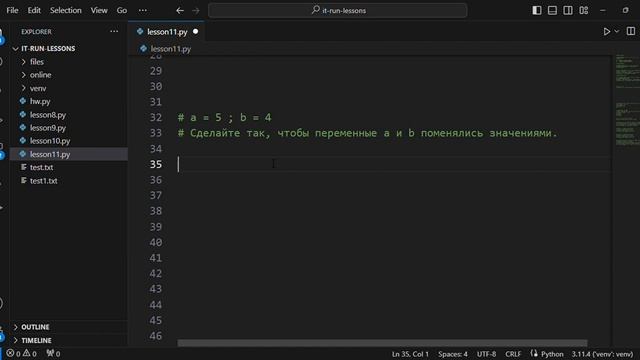Click the text-file icon beside test.txt

[x=23, y=167]
